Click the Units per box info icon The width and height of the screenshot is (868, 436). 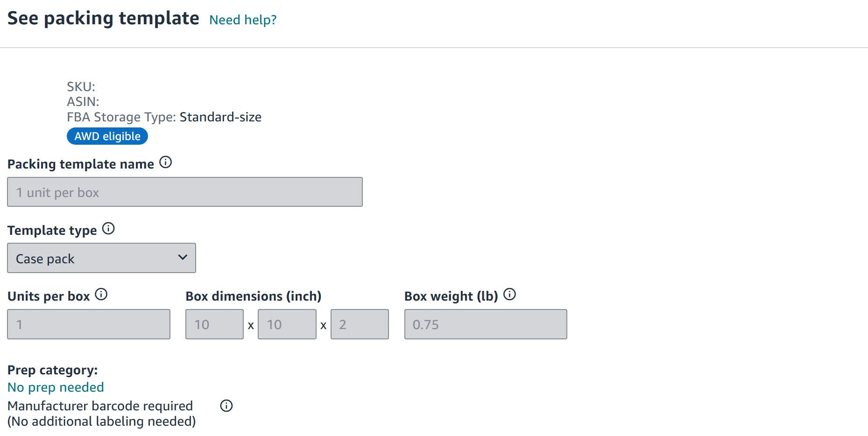102,294
